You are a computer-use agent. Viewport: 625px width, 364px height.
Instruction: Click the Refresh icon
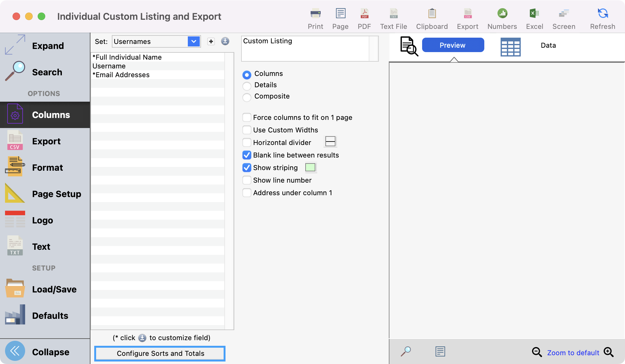click(x=602, y=14)
